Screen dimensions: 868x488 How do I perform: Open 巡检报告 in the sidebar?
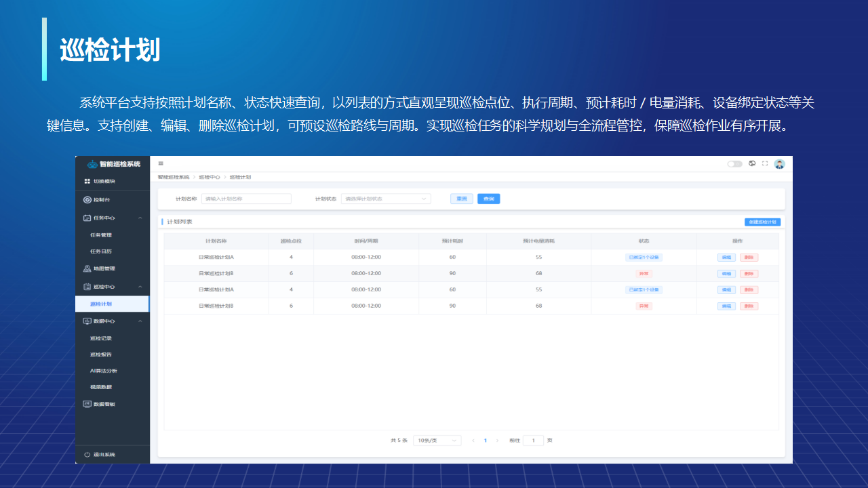point(101,354)
